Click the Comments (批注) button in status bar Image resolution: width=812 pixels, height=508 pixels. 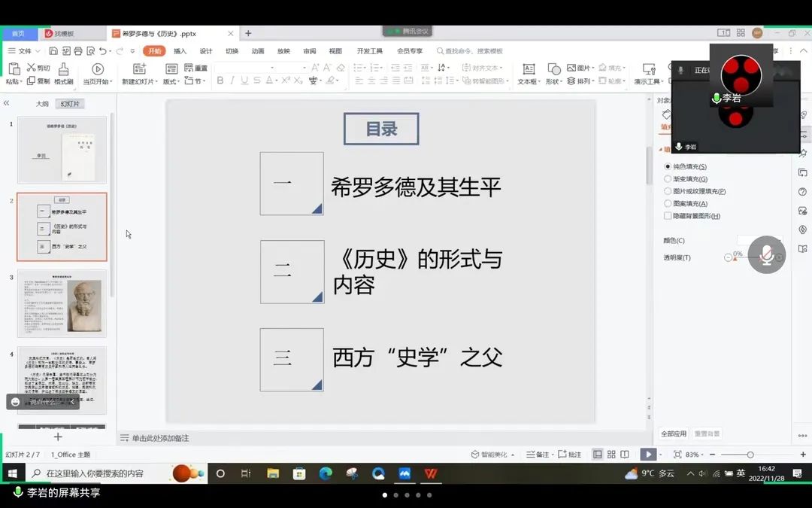571,455
